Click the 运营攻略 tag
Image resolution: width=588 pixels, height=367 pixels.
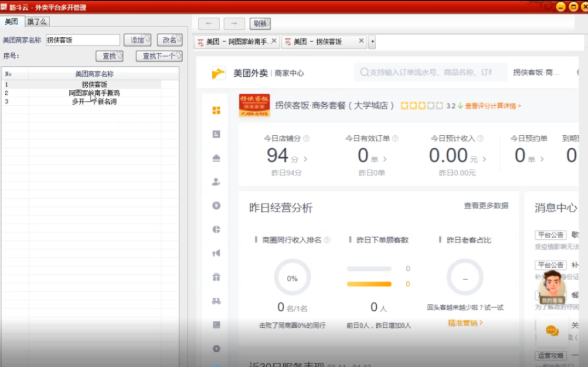tap(551, 355)
